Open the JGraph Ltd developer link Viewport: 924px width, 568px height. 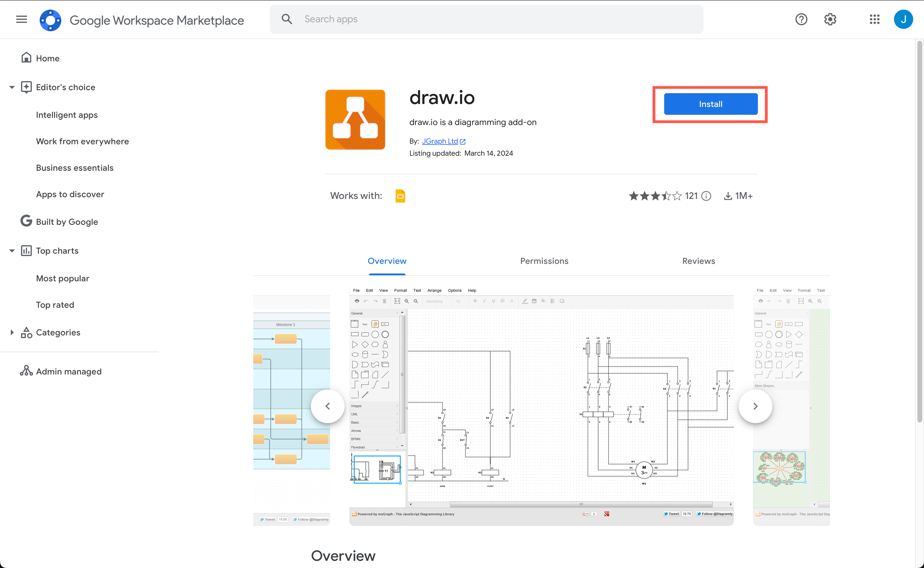(440, 141)
